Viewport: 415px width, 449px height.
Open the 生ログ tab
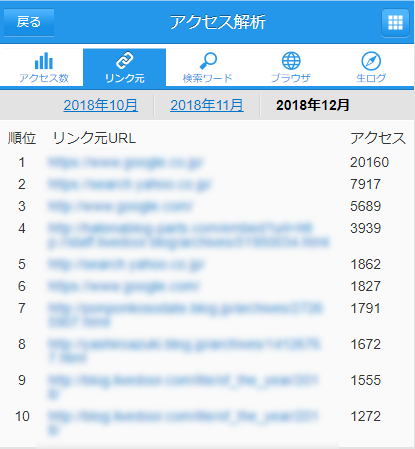point(371,68)
